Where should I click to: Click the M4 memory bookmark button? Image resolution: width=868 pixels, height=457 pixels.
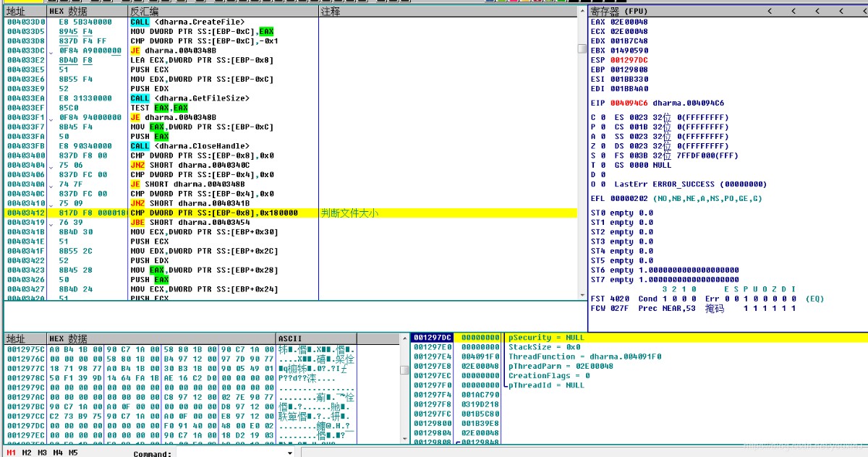coord(58,453)
